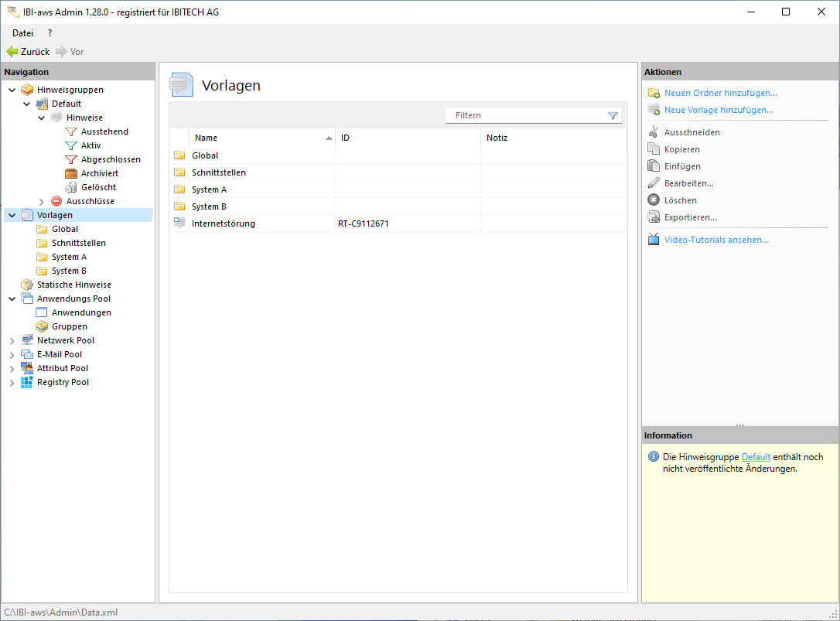Expand the Netzwerk Pool node
This screenshot has width=840, height=621.
pos(12,340)
